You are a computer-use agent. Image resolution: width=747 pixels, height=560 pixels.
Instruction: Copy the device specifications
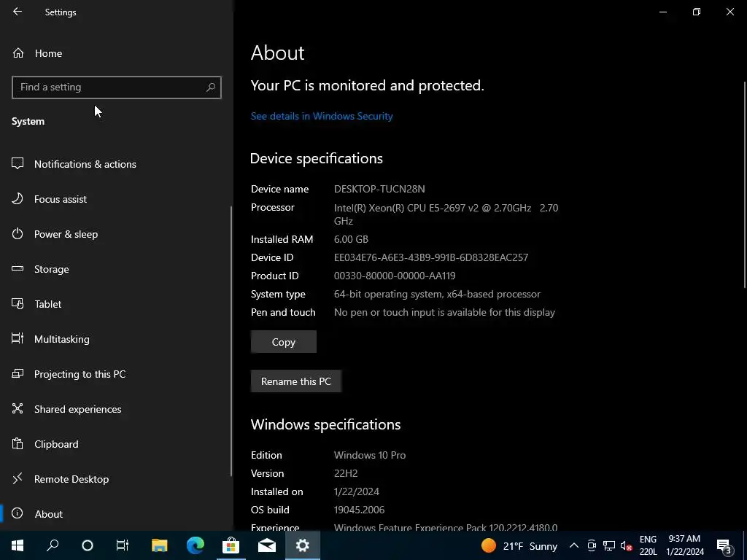[x=284, y=342]
